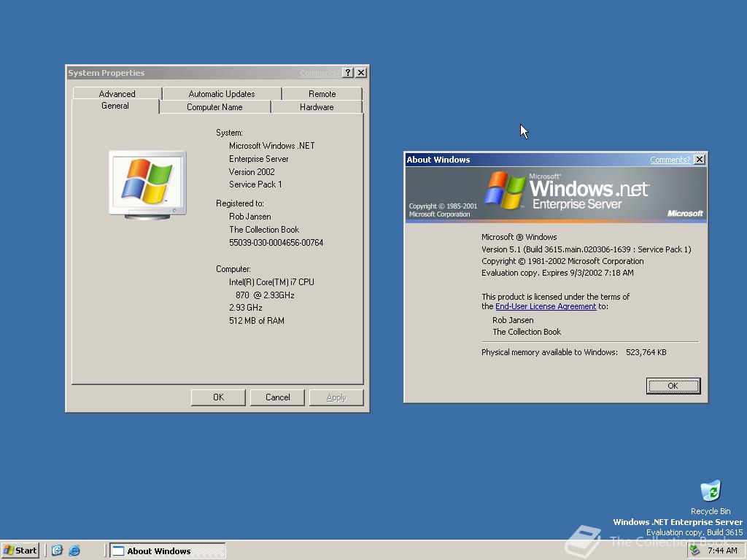
Task: Click the System Properties title bar
Action: coord(217,73)
